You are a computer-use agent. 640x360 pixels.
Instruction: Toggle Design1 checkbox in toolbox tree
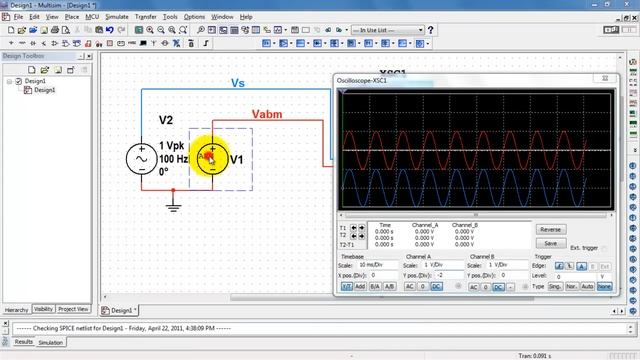click(18, 81)
